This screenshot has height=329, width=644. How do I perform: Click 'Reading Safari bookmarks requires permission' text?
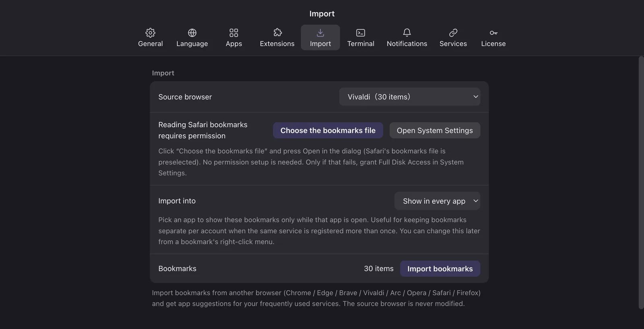coord(203,130)
